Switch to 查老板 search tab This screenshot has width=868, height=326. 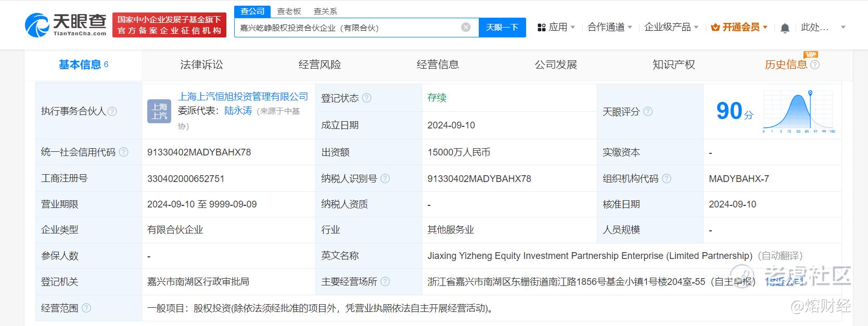(x=289, y=11)
